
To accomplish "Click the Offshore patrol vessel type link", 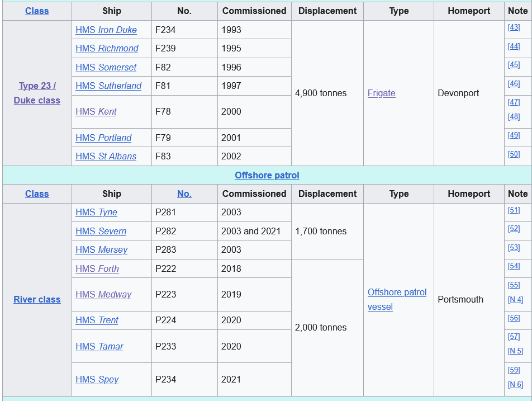I will [397, 299].
